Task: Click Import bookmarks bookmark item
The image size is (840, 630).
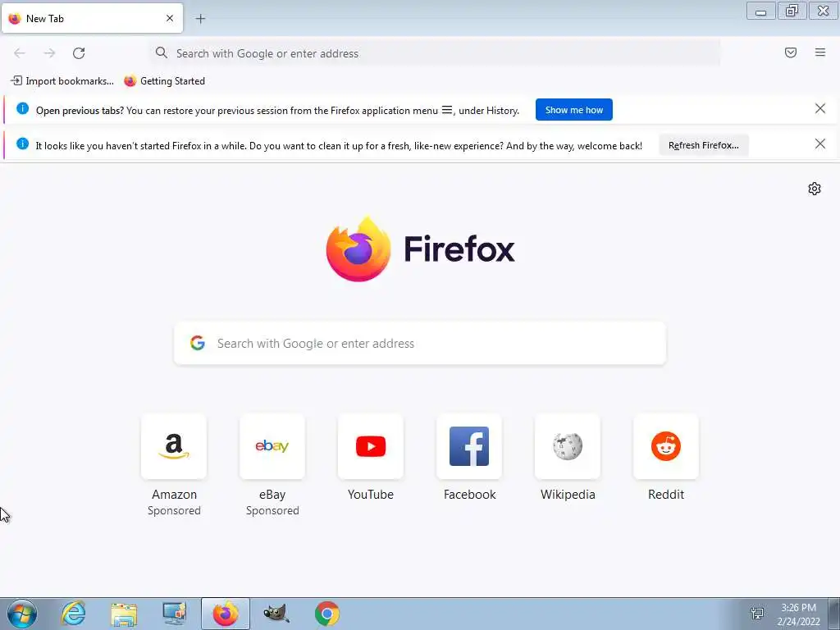Action: click(x=62, y=81)
